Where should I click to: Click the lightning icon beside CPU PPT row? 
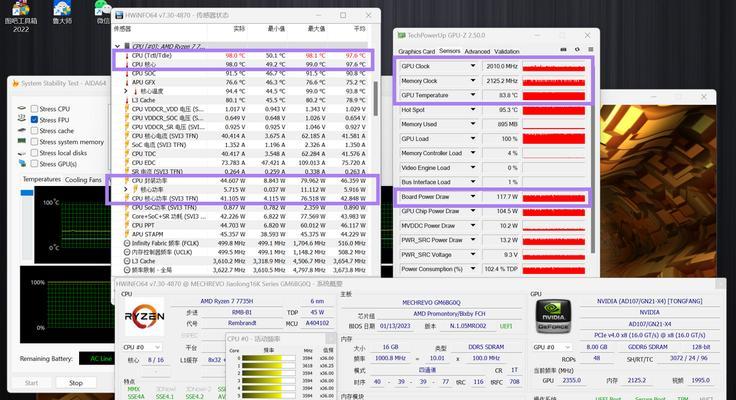tap(127, 225)
